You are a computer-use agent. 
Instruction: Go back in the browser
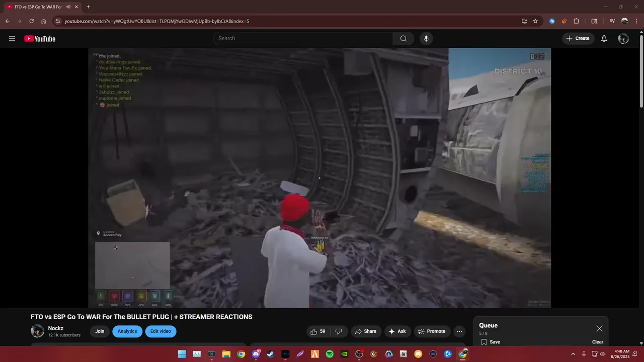7,21
